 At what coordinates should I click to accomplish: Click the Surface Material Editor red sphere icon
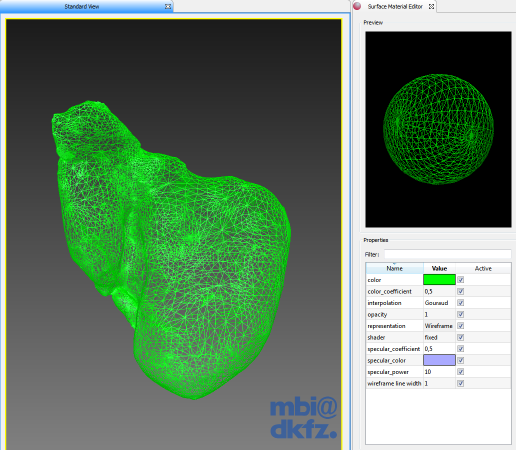click(x=357, y=6)
